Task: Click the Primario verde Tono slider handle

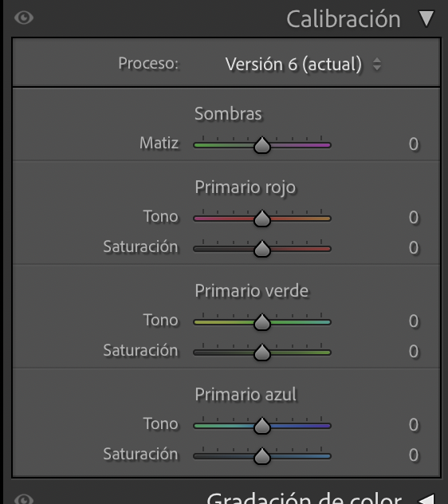Action: (262, 321)
